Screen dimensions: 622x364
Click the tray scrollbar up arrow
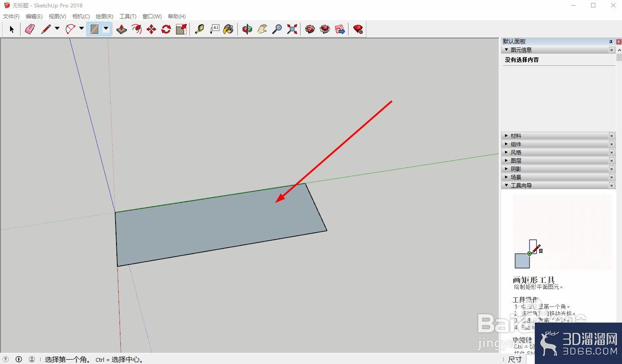point(619,50)
